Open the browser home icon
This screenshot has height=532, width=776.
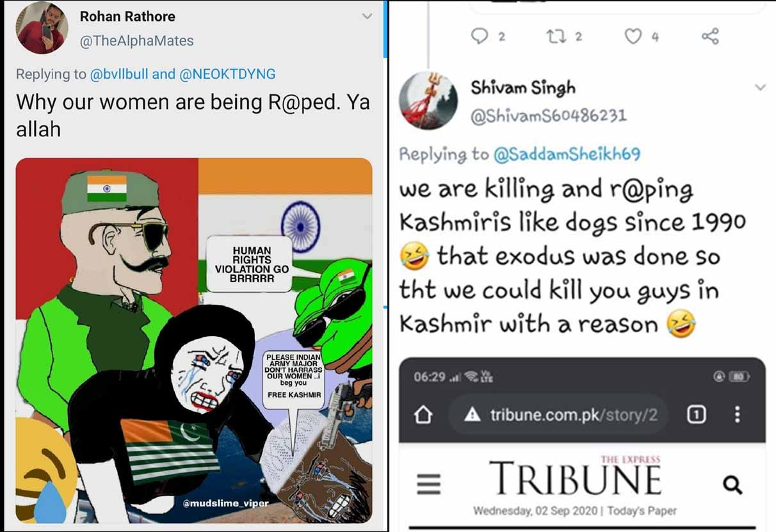coord(423,415)
